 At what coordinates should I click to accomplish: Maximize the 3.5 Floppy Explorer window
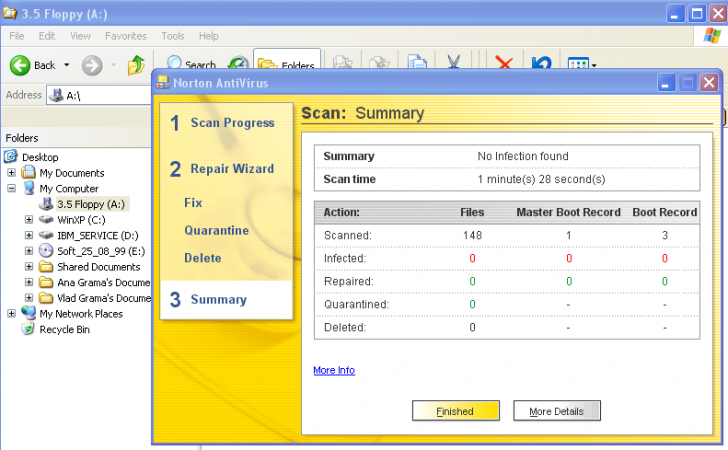(697, 13)
